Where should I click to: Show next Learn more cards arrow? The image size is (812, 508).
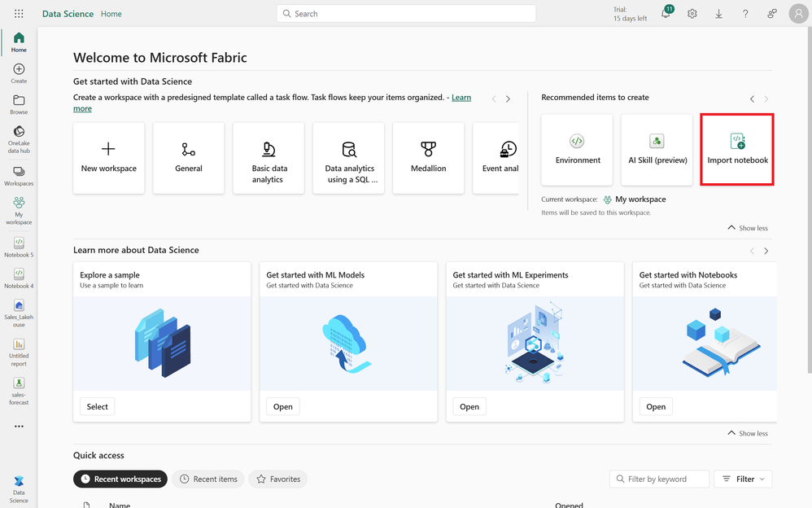pyautogui.click(x=766, y=251)
